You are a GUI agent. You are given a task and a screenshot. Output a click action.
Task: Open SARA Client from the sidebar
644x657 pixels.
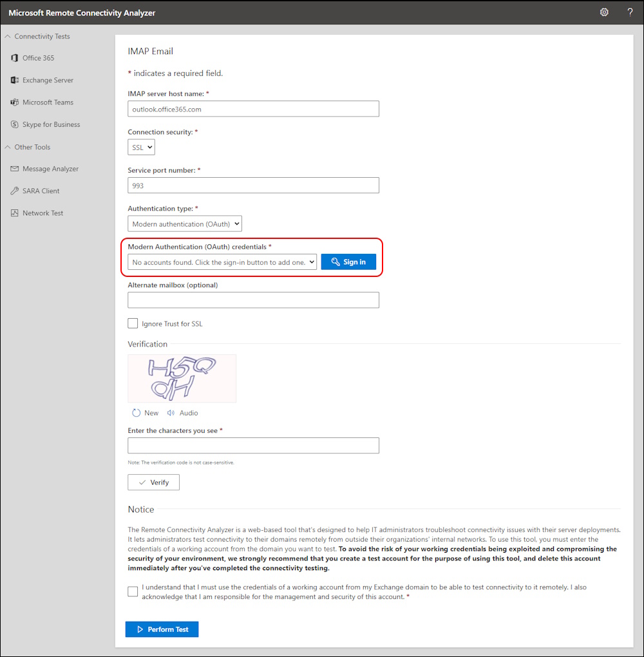pos(41,191)
